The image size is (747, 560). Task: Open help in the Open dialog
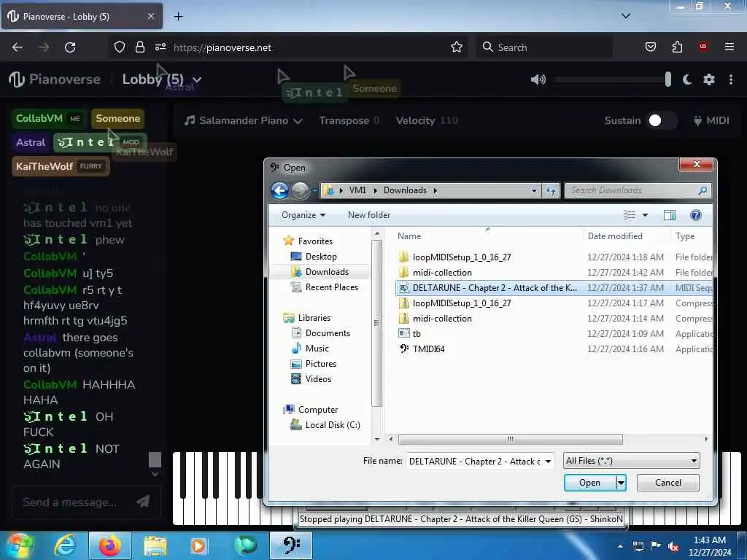(x=695, y=215)
